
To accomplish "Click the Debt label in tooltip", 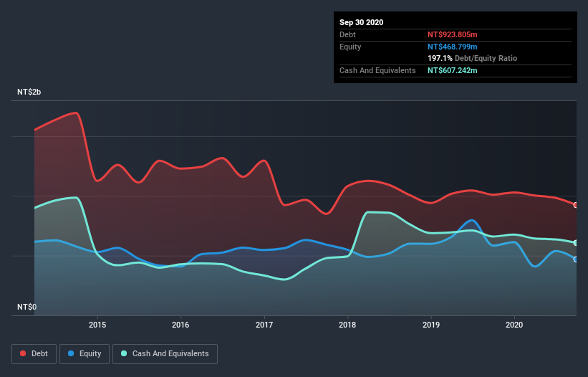I will pyautogui.click(x=347, y=34).
